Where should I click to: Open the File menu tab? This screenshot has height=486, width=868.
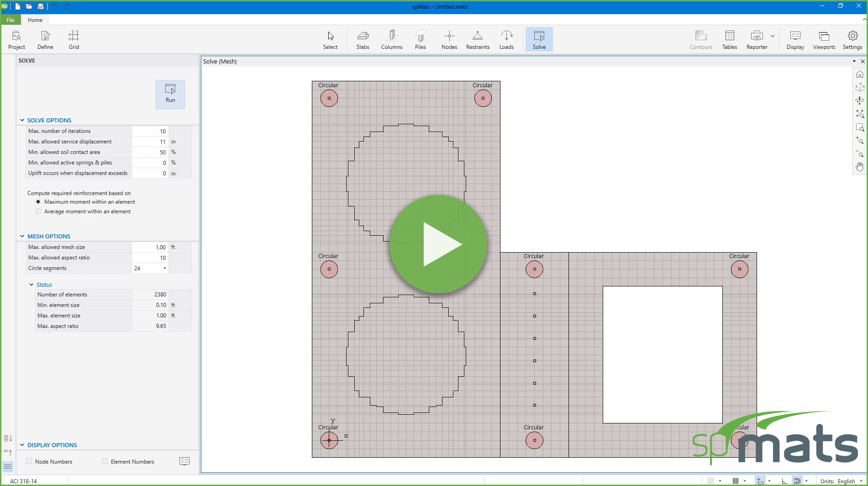11,20
